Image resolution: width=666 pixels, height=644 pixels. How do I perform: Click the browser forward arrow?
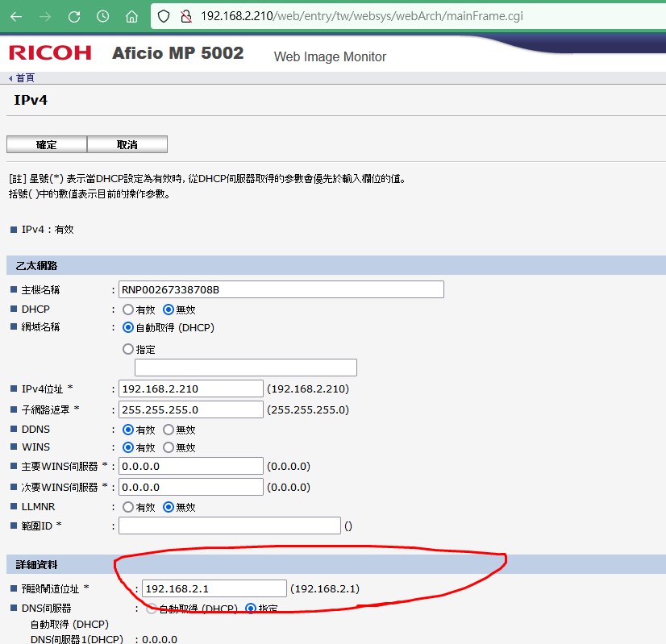click(45, 16)
